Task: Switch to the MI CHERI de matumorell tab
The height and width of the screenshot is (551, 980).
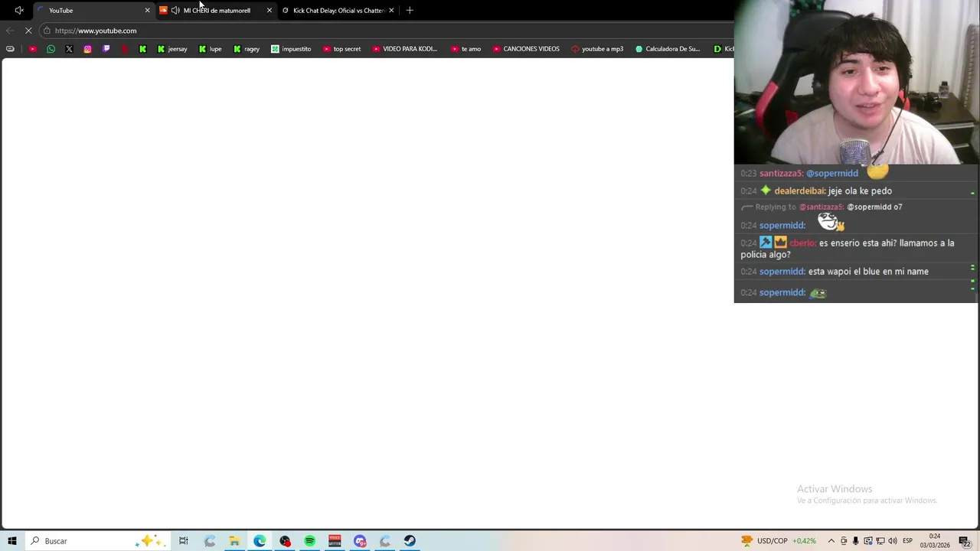Action: [217, 11]
